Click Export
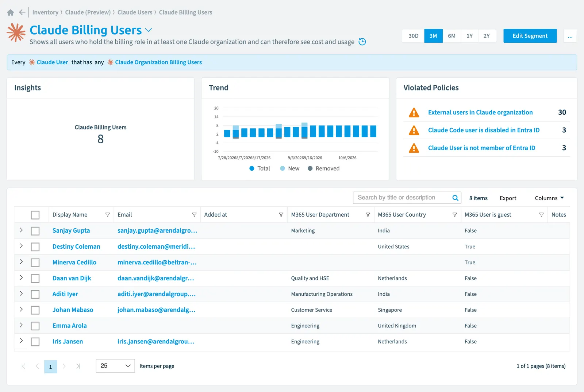 508,198
